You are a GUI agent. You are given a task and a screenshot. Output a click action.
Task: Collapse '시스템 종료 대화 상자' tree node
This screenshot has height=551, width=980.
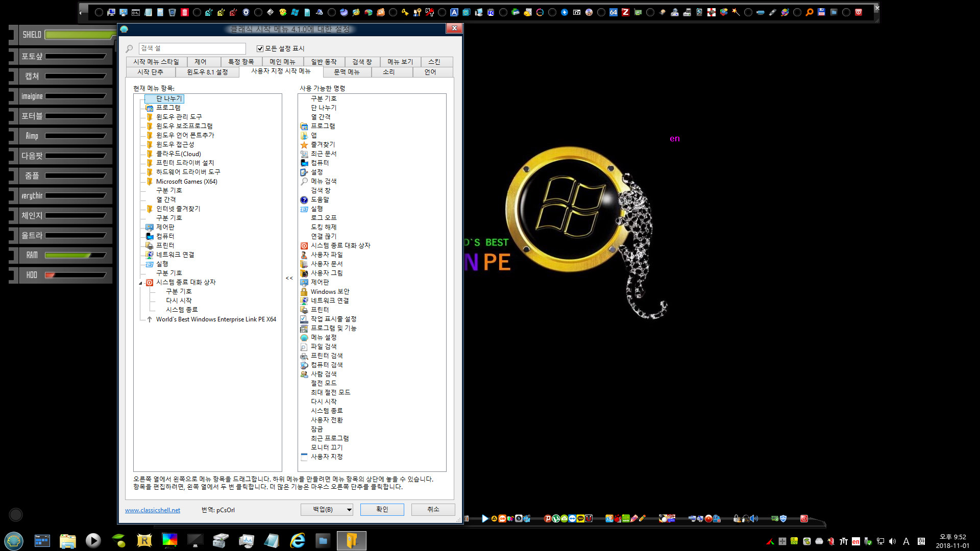(x=140, y=283)
